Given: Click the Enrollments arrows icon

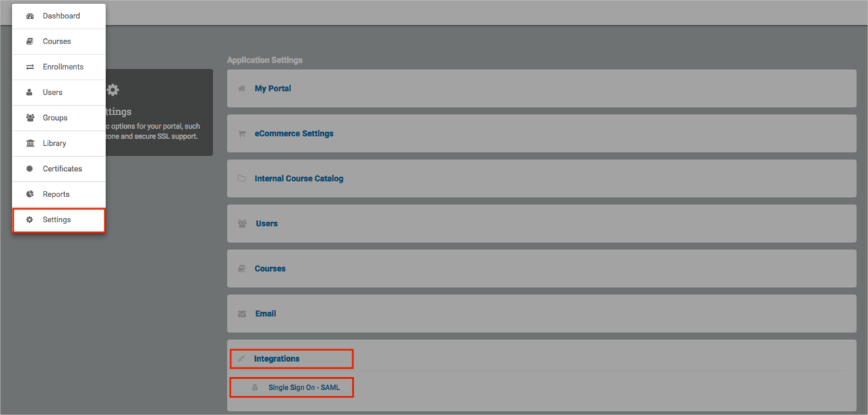Looking at the screenshot, I should pos(30,67).
